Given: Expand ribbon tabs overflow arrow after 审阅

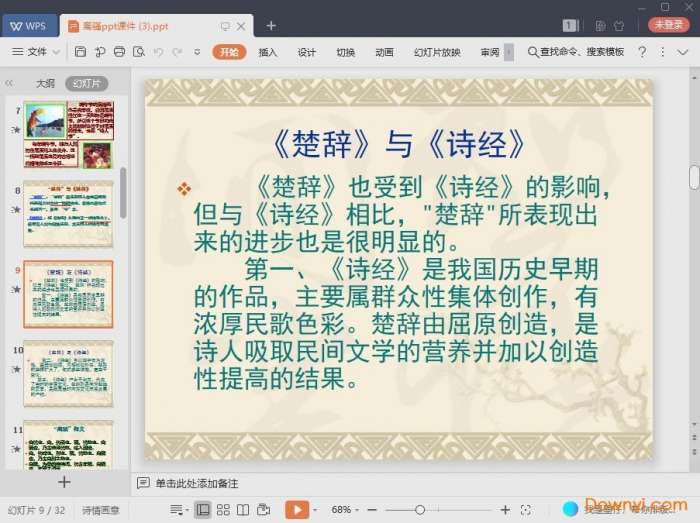Looking at the screenshot, I should [x=509, y=52].
